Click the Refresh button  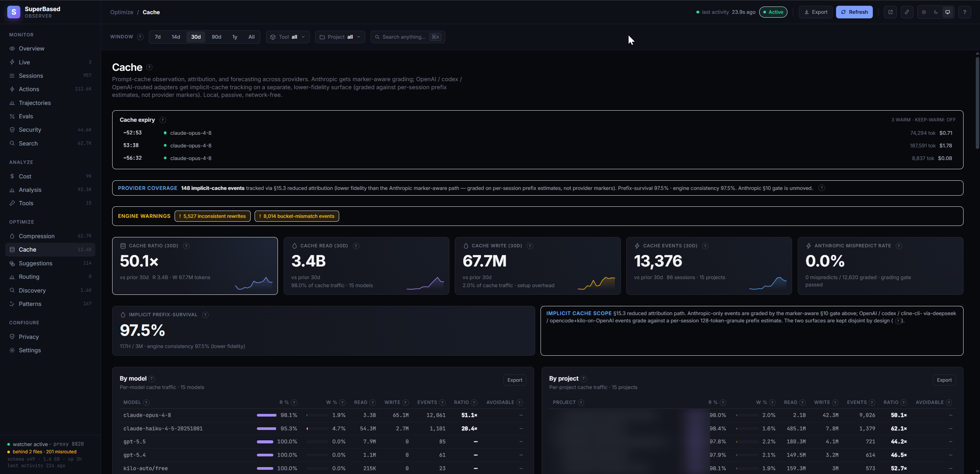point(854,12)
